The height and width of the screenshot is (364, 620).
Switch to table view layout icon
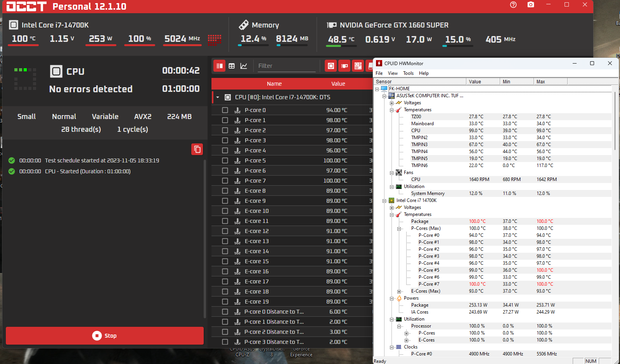pyautogui.click(x=232, y=66)
